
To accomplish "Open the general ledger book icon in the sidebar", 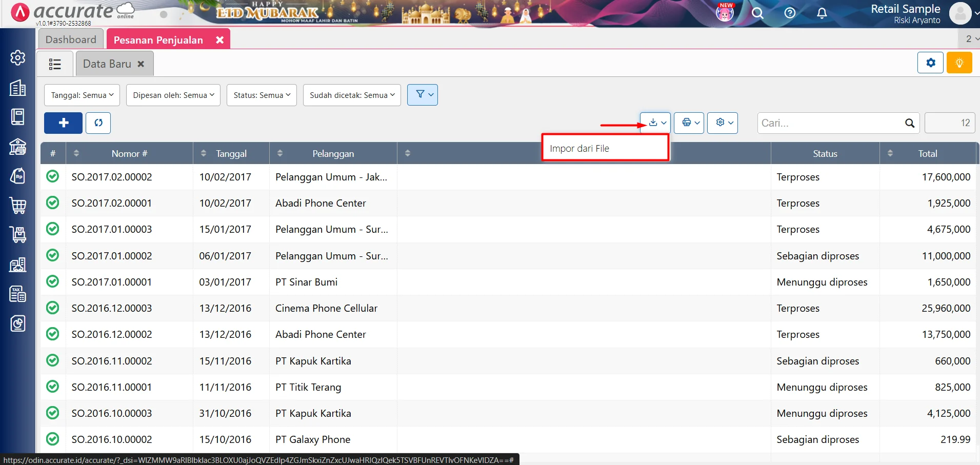I will (x=18, y=117).
